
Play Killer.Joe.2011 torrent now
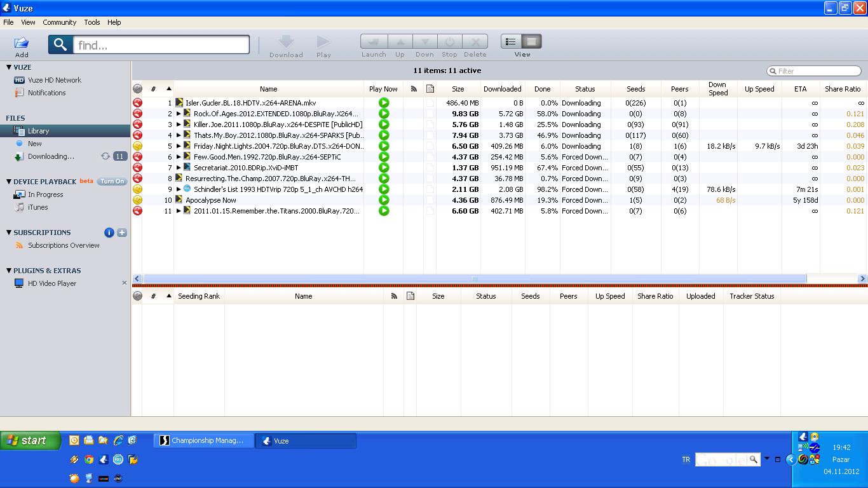pyautogui.click(x=384, y=125)
